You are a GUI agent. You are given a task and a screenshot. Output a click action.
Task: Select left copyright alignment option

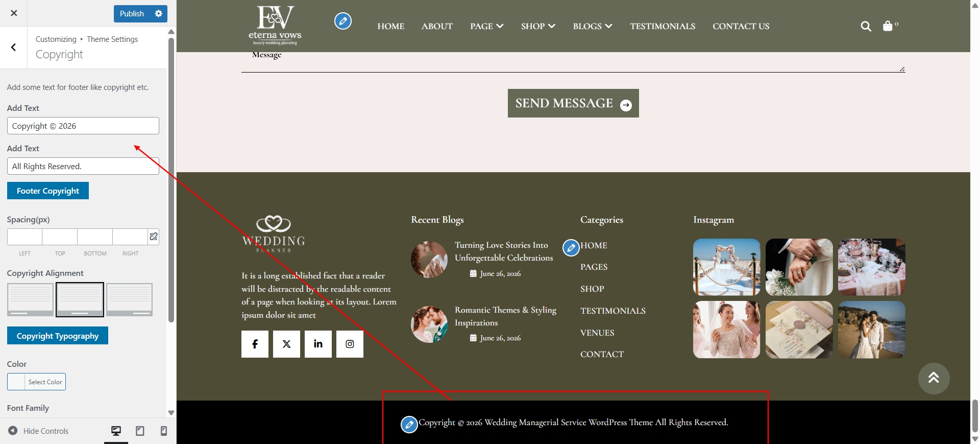tap(30, 299)
